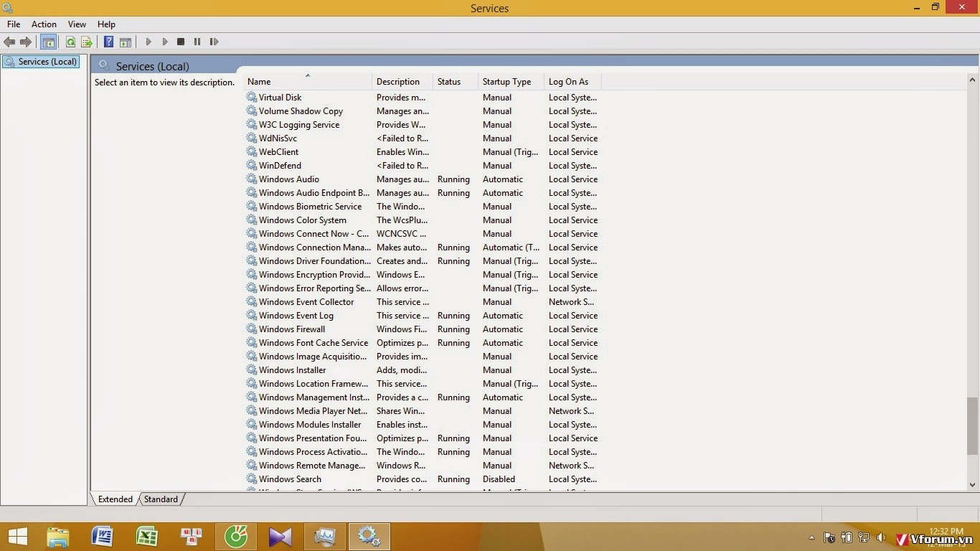
Task: Switch to the Extended tab
Action: click(x=115, y=499)
